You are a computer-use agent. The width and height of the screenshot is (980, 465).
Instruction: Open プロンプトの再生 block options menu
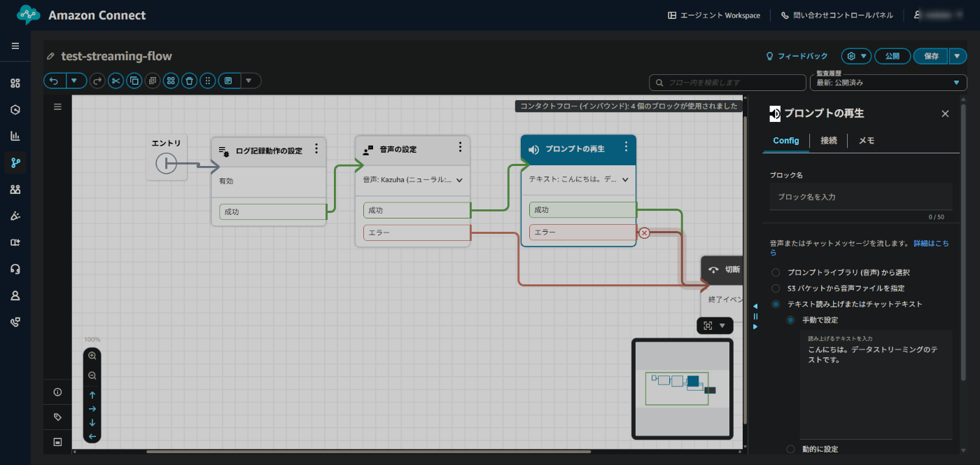626,146
